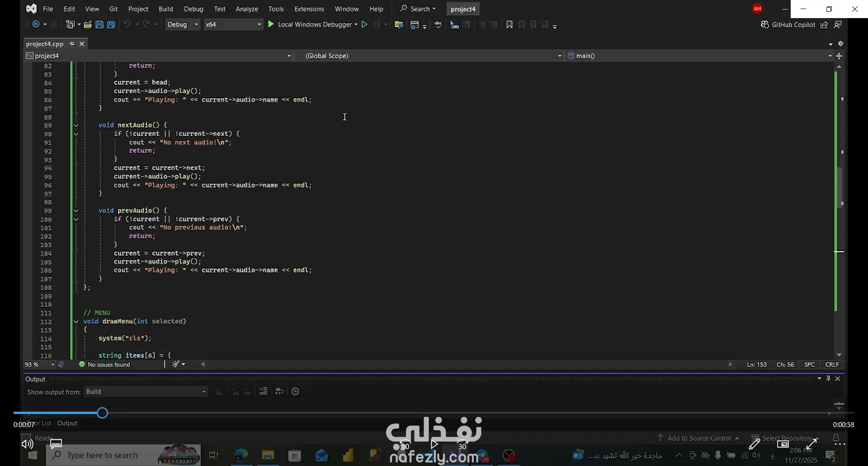The image size is (868, 466).
Task: Close the project4.cpp tab
Action: (x=82, y=44)
